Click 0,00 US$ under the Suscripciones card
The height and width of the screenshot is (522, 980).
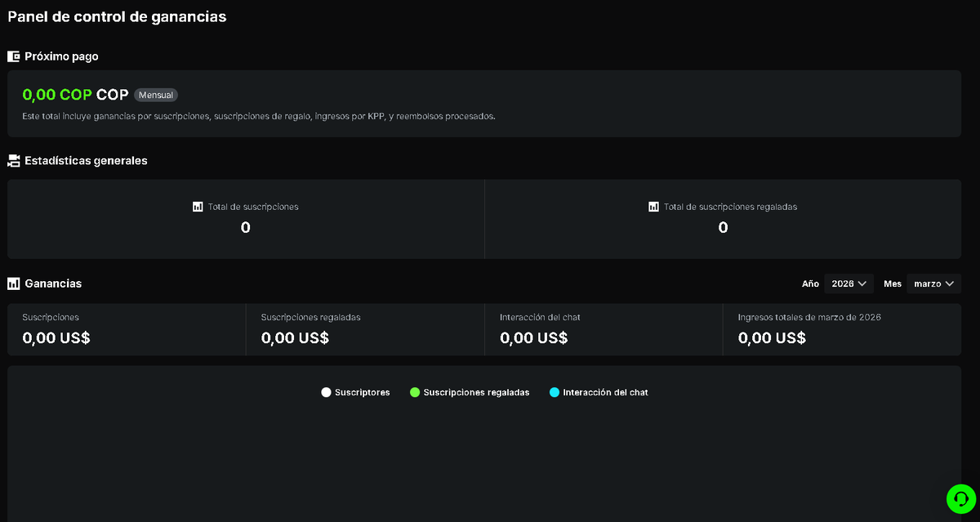coord(56,337)
